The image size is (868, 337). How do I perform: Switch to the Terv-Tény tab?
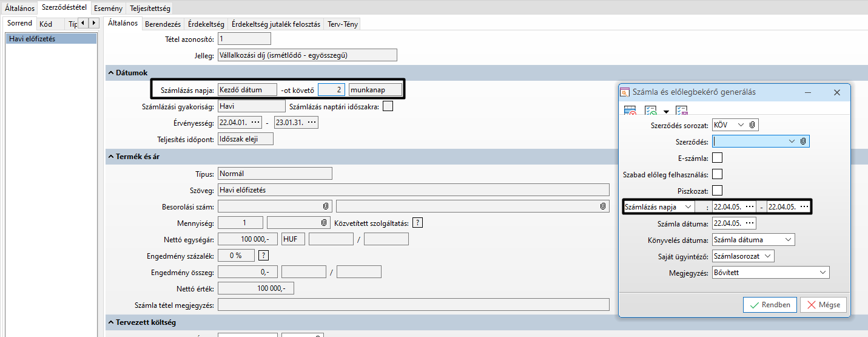click(343, 24)
